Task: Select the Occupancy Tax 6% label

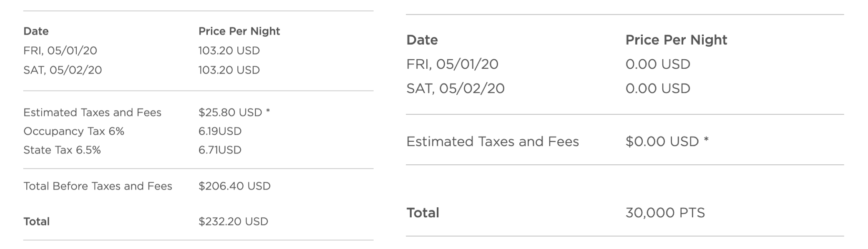Action: [x=74, y=131]
